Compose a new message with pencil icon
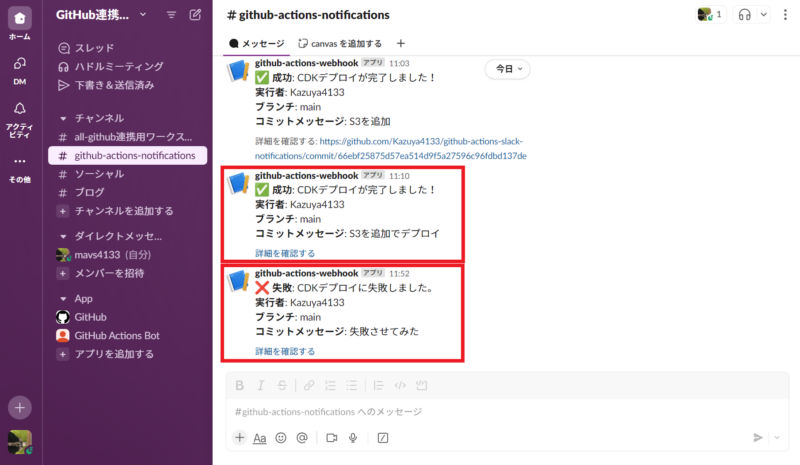Image resolution: width=800 pixels, height=465 pixels. click(x=195, y=15)
